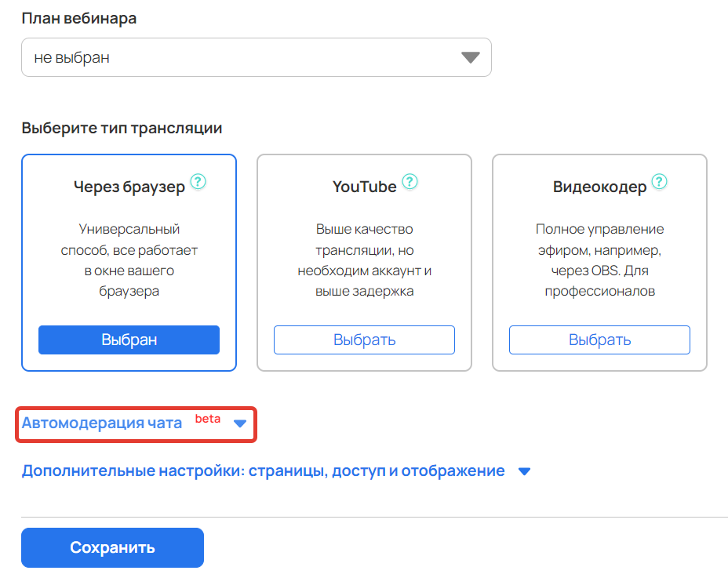Click description 'Полное управление эфиром'
728x574 pixels.
pyautogui.click(x=600, y=239)
